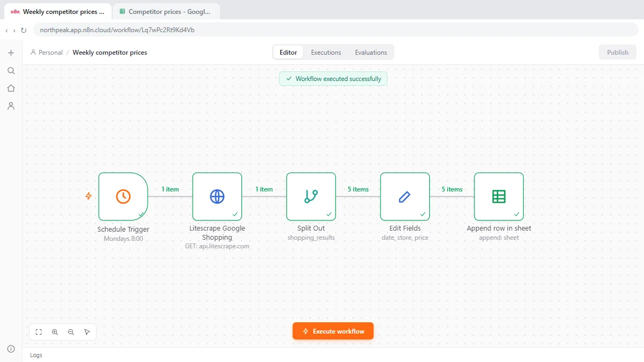Click the Mondays 8:00 subtitle text

[123, 239]
